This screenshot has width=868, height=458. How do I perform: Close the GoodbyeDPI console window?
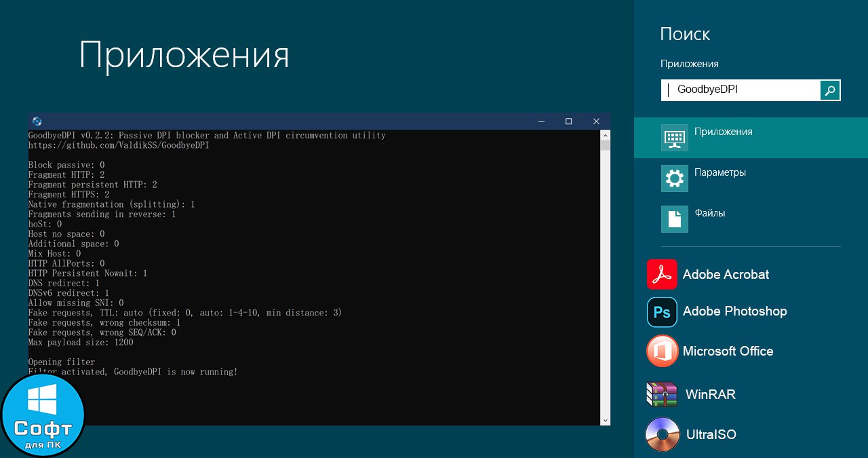(596, 121)
